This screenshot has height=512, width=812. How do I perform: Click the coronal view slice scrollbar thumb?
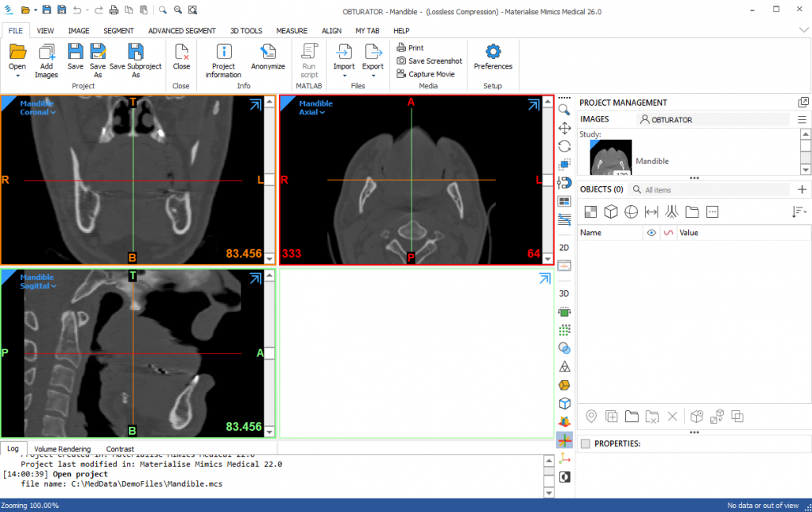tap(270, 180)
